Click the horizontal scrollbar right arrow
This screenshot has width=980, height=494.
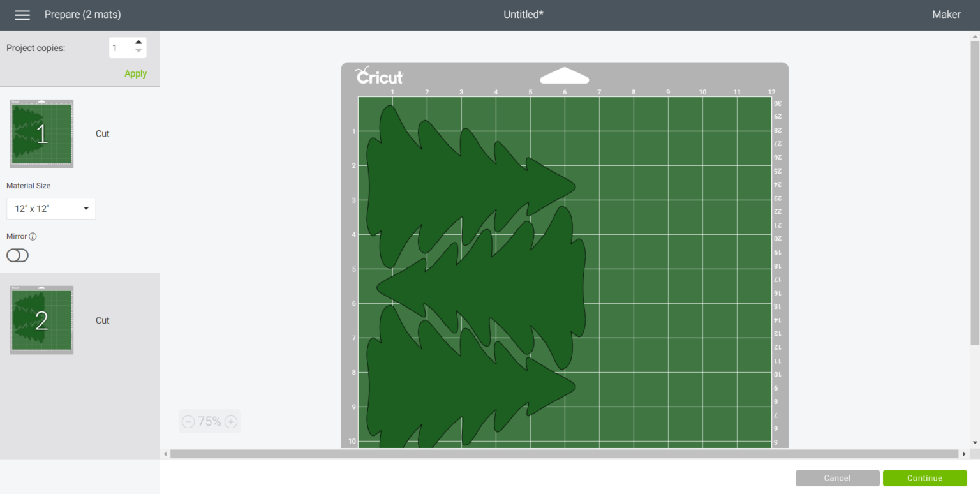[x=964, y=454]
